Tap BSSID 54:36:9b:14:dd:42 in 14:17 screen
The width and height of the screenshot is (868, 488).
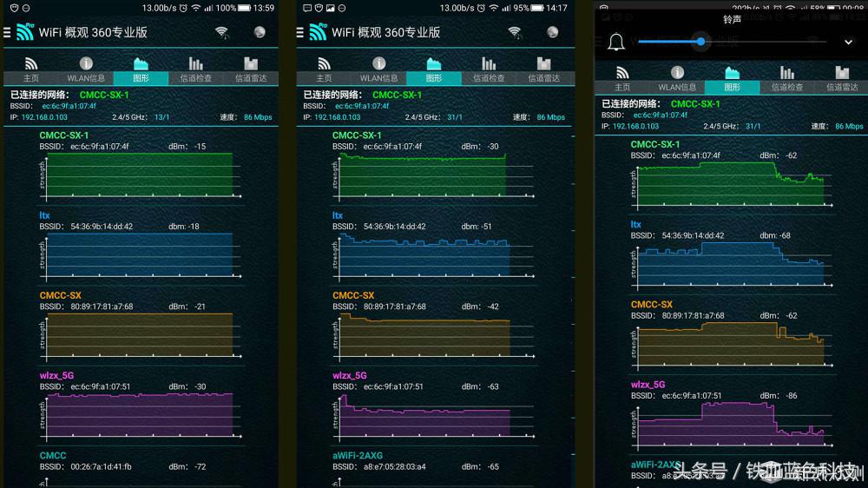pos(395,227)
